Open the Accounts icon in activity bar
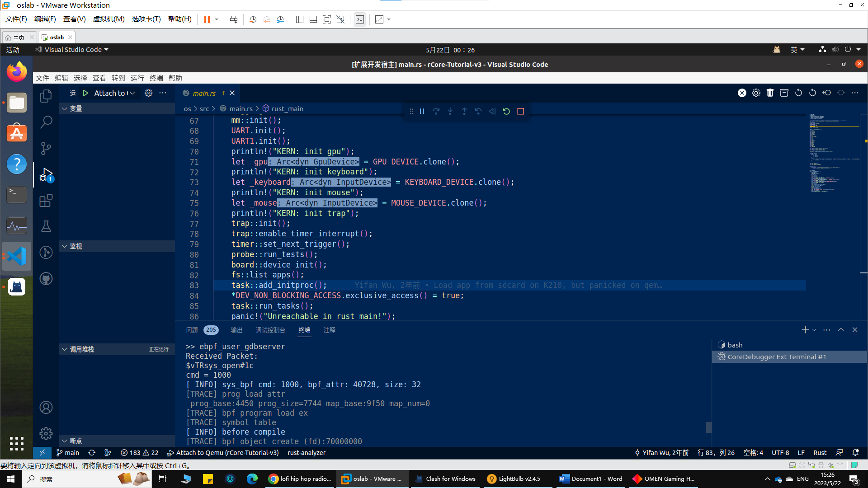Viewport: 868px width, 488px height. 46,408
